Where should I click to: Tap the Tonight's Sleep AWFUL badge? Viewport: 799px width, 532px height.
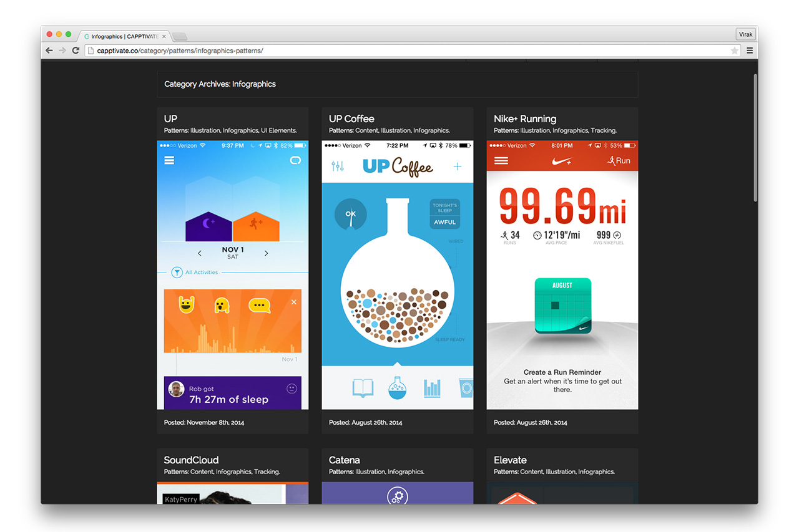445,214
